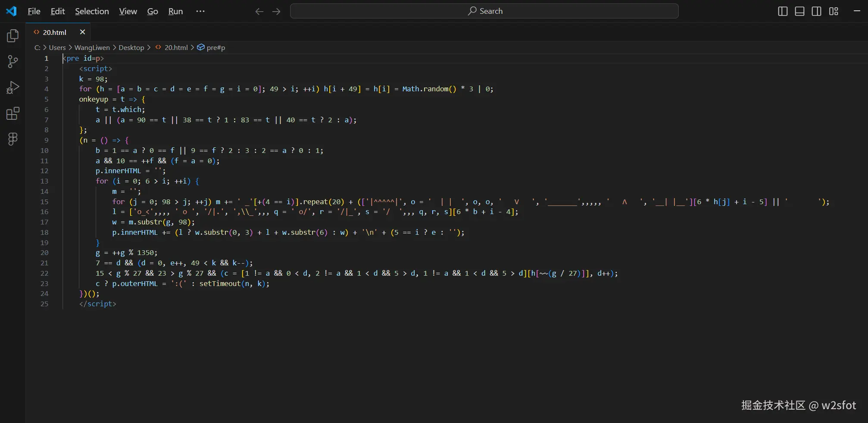Click "t.which" in the code
The width and height of the screenshot is (868, 423).
click(127, 109)
